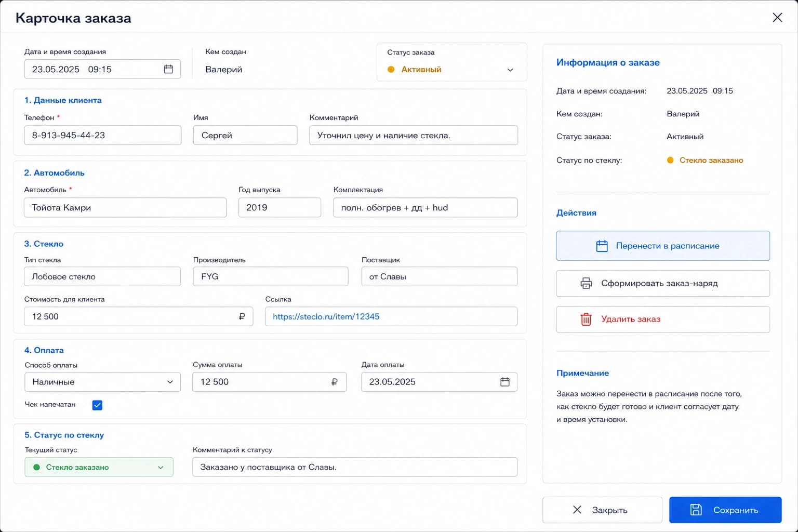The image size is (798, 532).
Task: Click the Примечание heading
Action: [582, 373]
